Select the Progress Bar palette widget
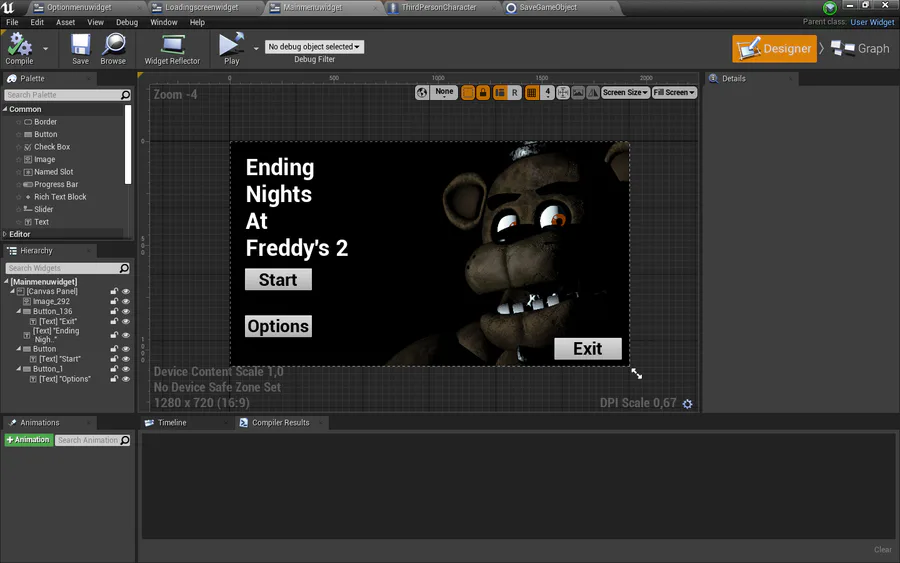900x563 pixels. [56, 184]
